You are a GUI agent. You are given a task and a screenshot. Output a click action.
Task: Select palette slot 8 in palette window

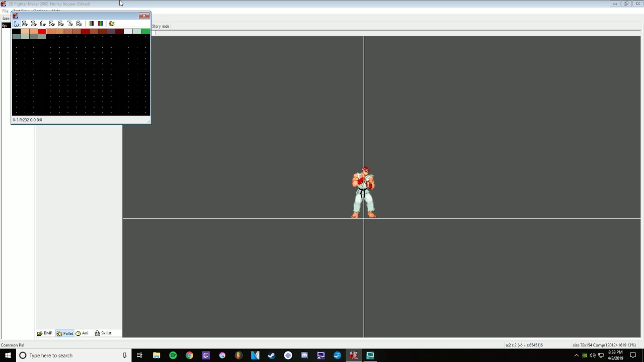point(79,24)
